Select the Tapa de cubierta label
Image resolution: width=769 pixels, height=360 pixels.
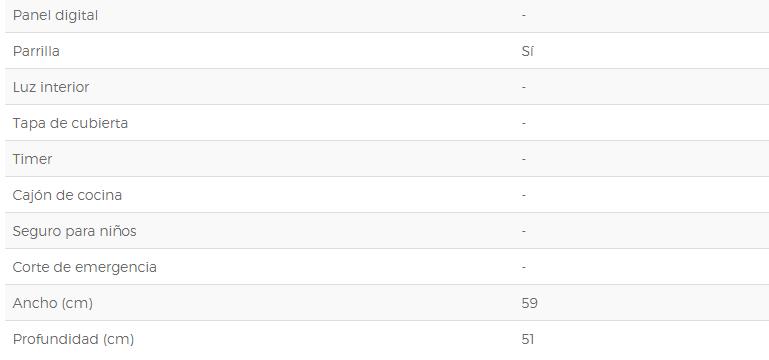click(70, 123)
